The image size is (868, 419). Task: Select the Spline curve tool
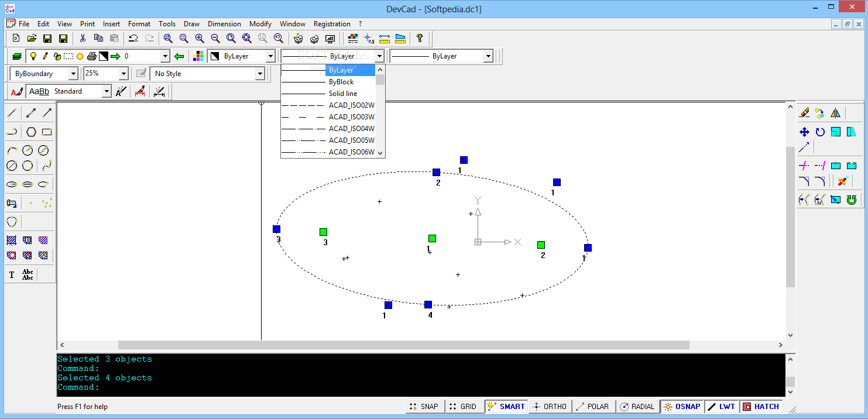[47, 166]
